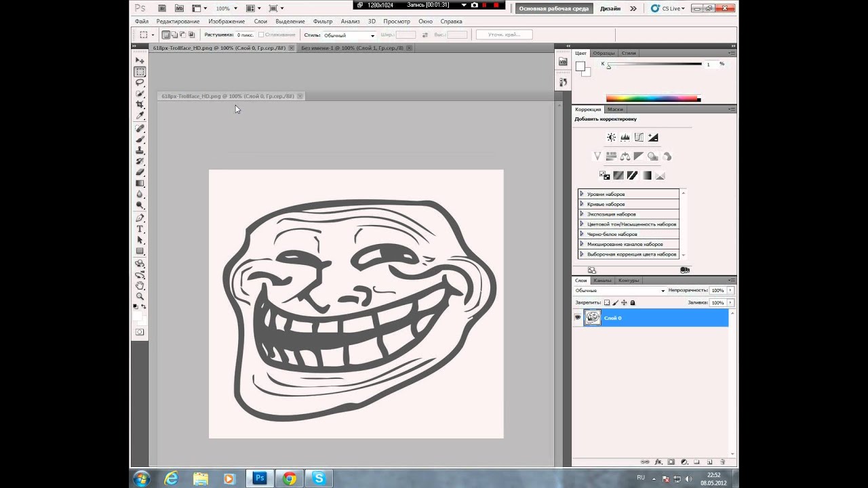Expand the Черно-белое наборов presets

click(581, 234)
